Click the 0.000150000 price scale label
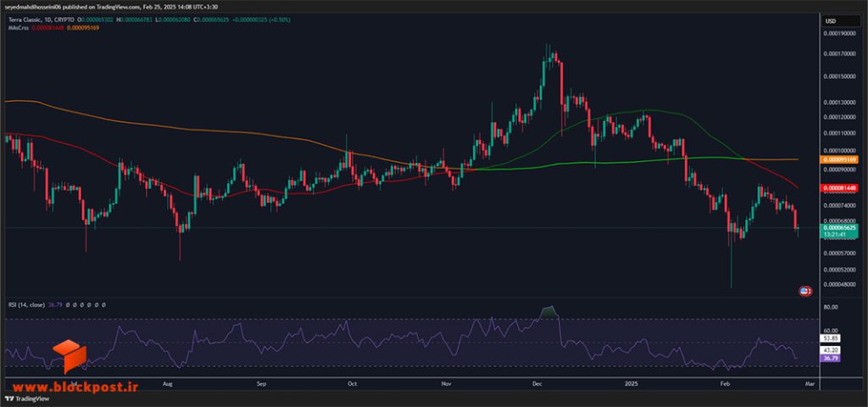Screen dimensions: 868x407 coord(840,76)
